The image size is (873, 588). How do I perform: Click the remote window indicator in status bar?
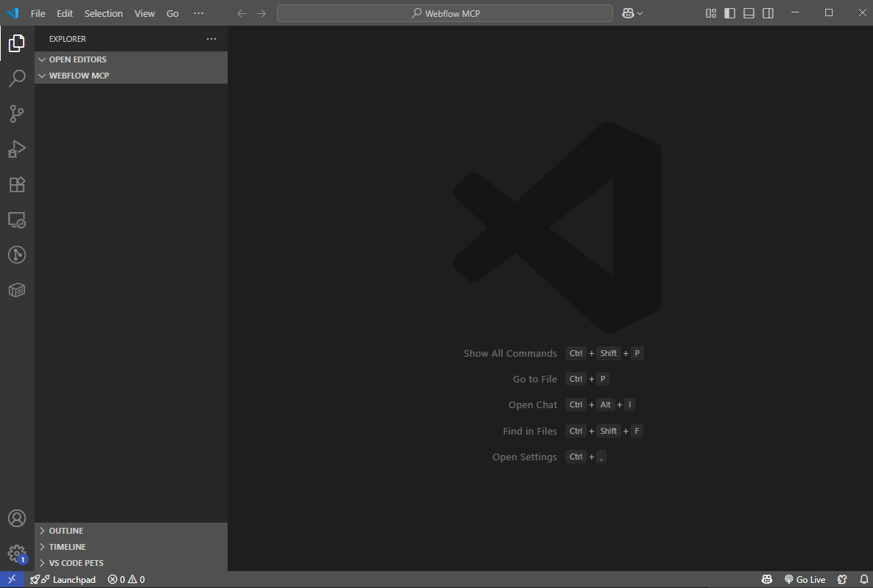pos(12,580)
